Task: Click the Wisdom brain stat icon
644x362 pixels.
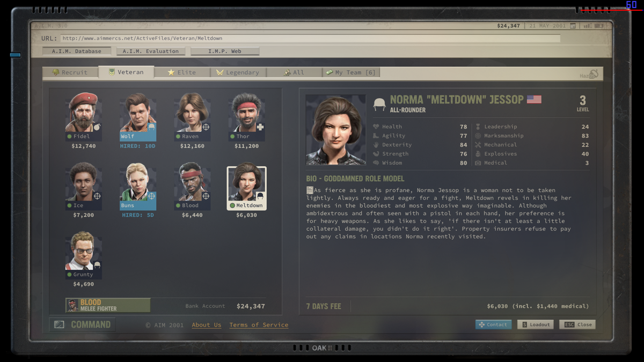Action: coord(376,163)
